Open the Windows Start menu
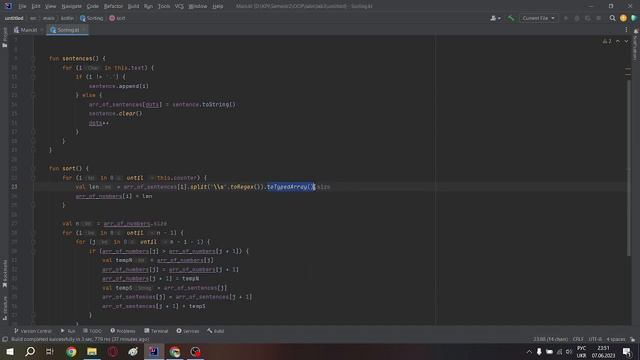 tap(10, 351)
